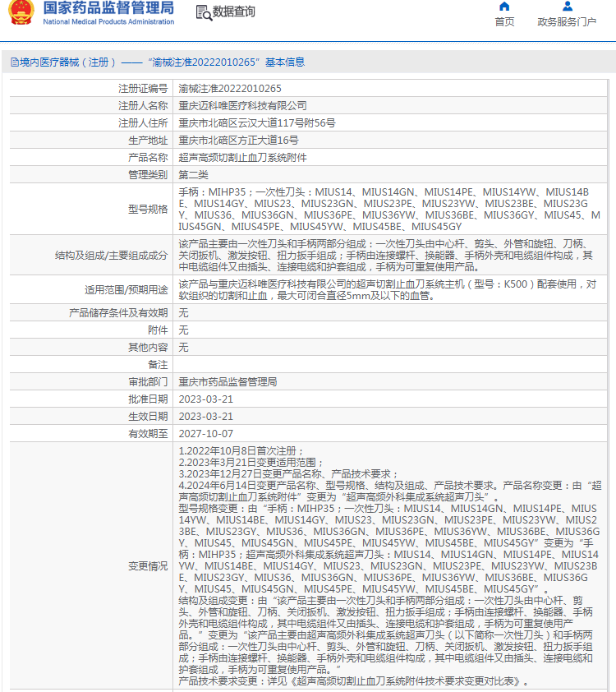The height and width of the screenshot is (692, 616).
Task: Select the 重庆迈科唯医疗科技有限公司 cell
Action: coord(242,105)
